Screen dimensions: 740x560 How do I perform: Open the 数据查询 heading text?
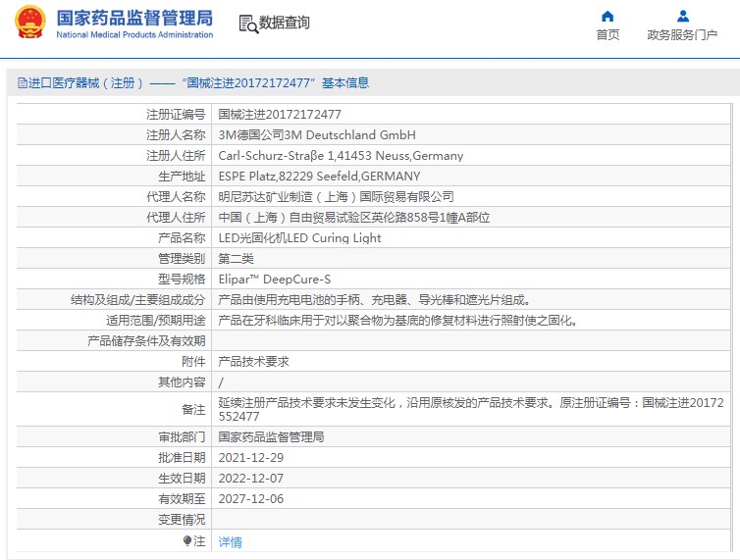pos(284,23)
